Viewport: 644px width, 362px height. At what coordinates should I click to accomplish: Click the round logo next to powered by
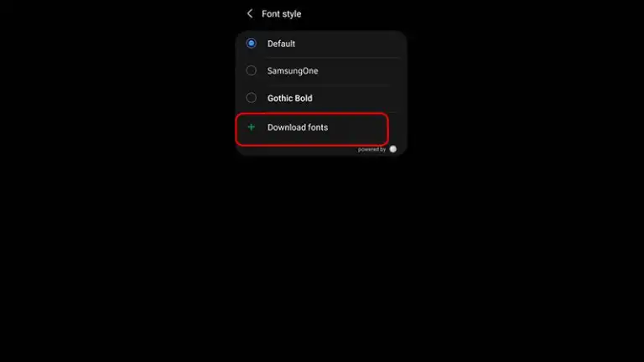coord(393,149)
